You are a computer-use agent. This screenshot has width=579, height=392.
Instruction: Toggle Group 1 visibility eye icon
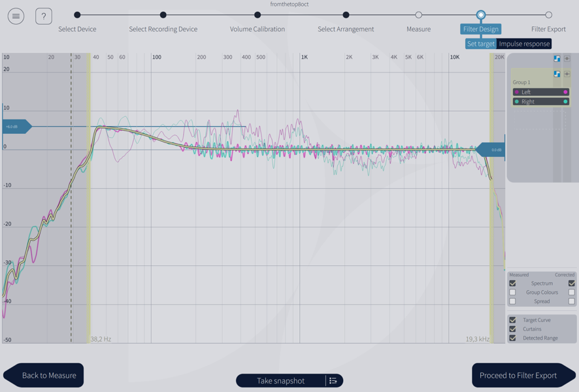[x=567, y=74]
